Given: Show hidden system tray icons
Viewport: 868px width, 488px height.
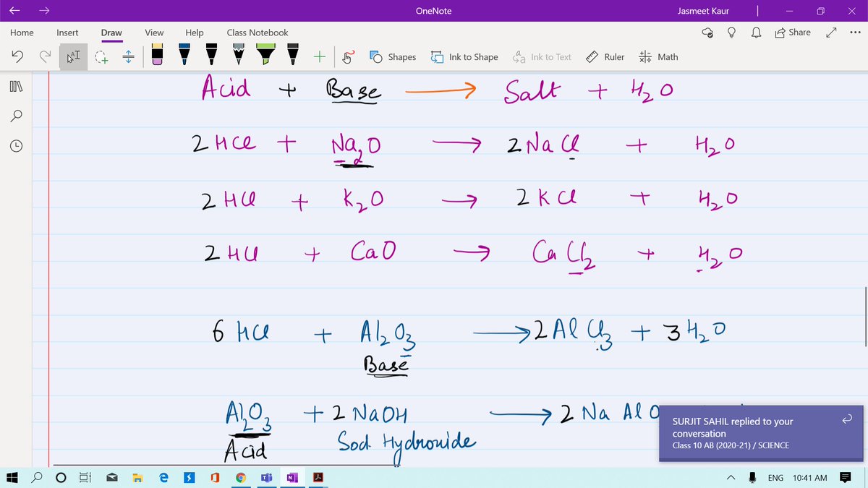Looking at the screenshot, I should 731,478.
